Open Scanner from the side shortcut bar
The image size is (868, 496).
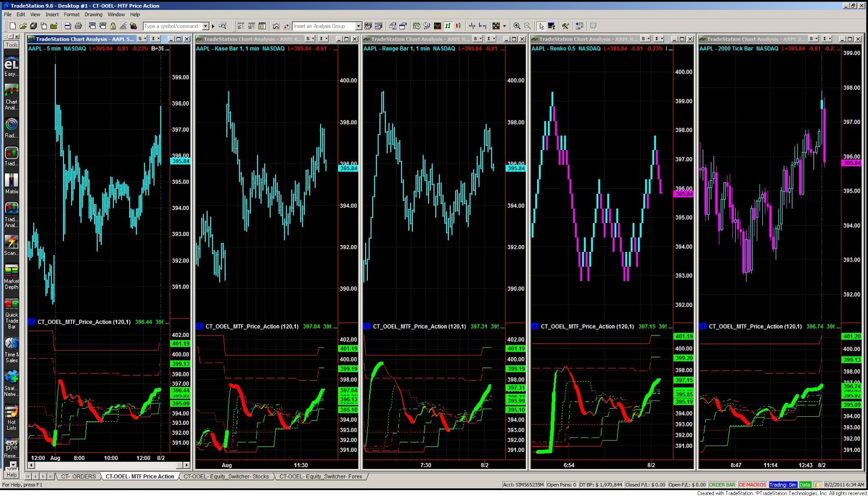point(11,246)
